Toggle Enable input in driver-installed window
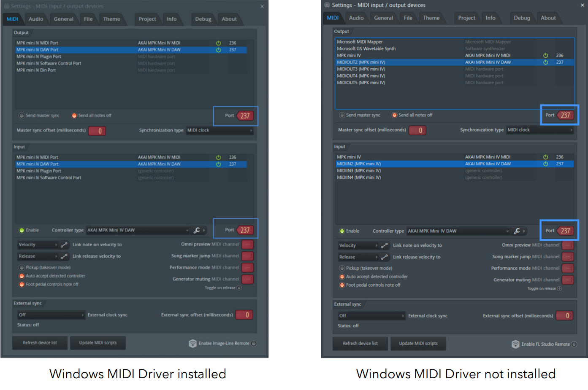 point(22,230)
